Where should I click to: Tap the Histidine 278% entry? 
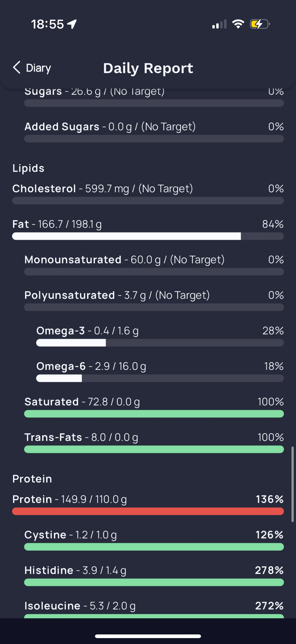(x=154, y=575)
